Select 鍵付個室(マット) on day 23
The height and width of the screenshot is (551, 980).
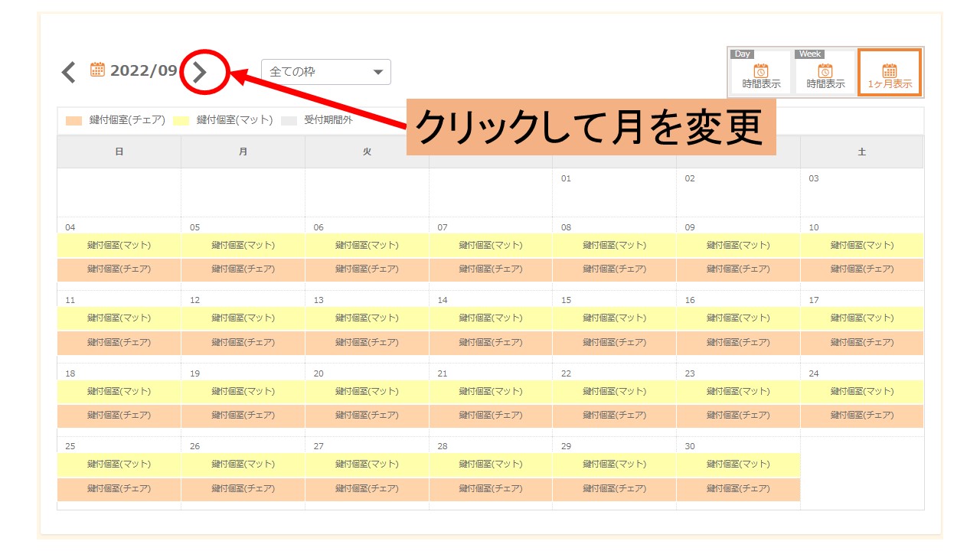(x=738, y=392)
